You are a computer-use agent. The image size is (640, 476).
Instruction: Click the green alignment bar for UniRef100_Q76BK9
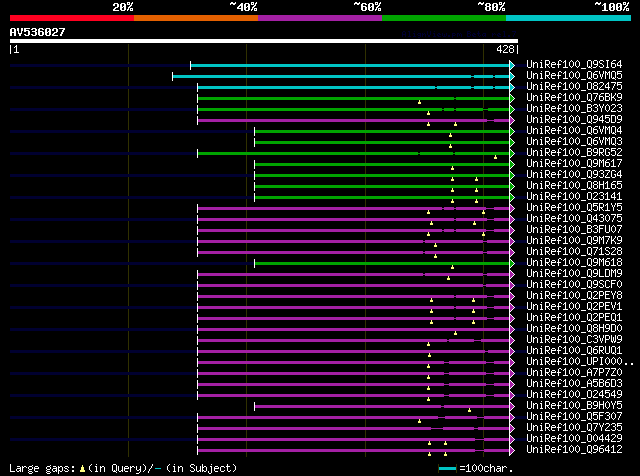[353, 98]
